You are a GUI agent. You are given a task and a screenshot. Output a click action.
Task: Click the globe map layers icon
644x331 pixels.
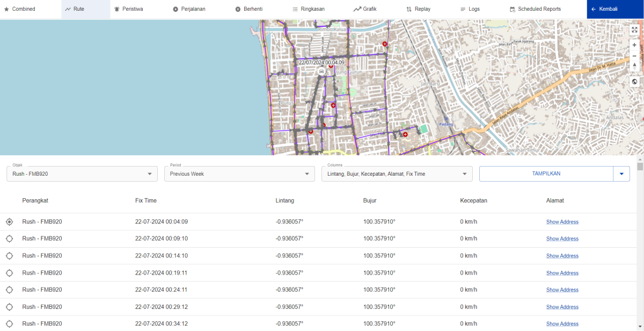[634, 82]
